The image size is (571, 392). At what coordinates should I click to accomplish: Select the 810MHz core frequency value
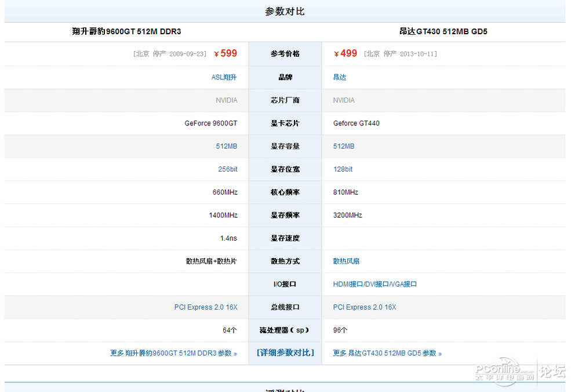[345, 192]
